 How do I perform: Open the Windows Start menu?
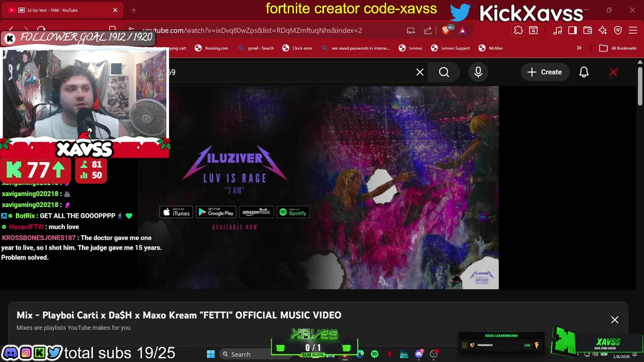(x=211, y=354)
